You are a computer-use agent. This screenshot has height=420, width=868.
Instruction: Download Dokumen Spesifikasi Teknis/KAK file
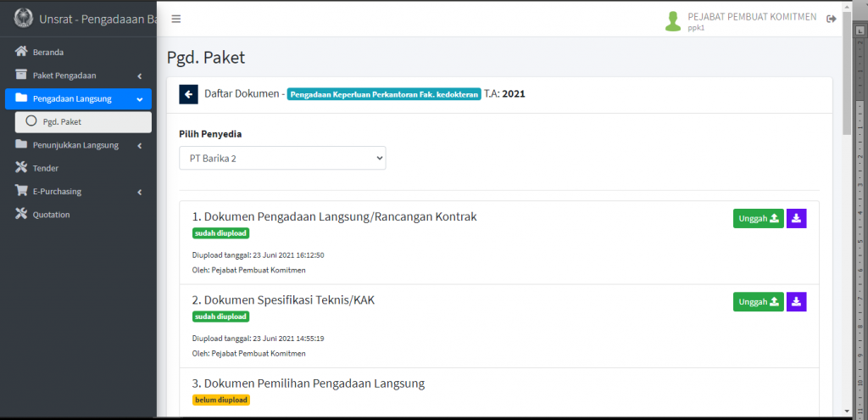click(x=797, y=302)
